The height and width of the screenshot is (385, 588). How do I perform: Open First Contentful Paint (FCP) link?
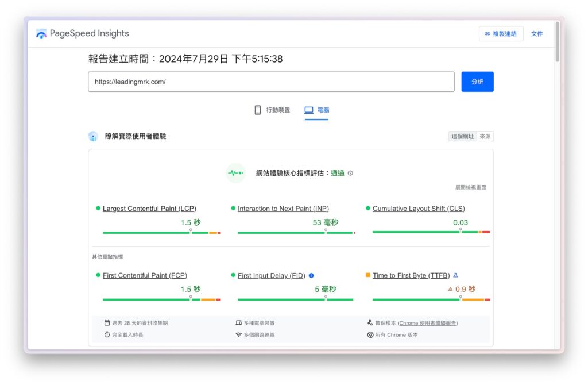145,275
